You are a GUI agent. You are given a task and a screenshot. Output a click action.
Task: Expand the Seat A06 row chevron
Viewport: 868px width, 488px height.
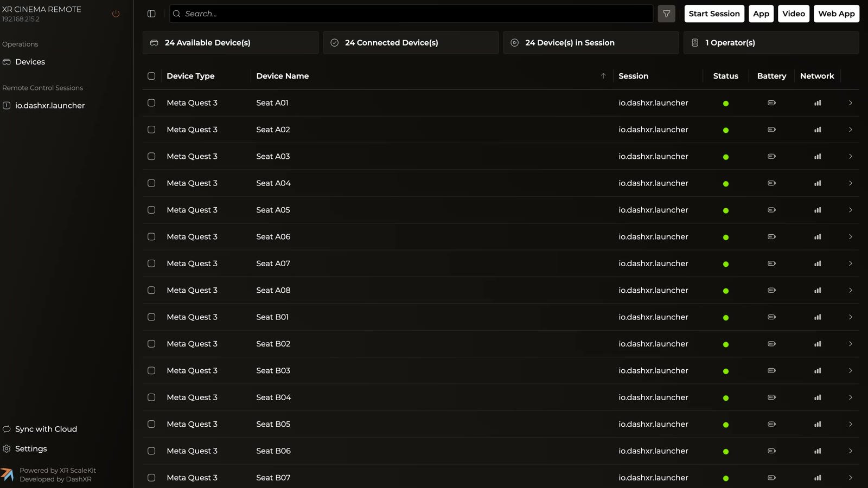coord(850,237)
